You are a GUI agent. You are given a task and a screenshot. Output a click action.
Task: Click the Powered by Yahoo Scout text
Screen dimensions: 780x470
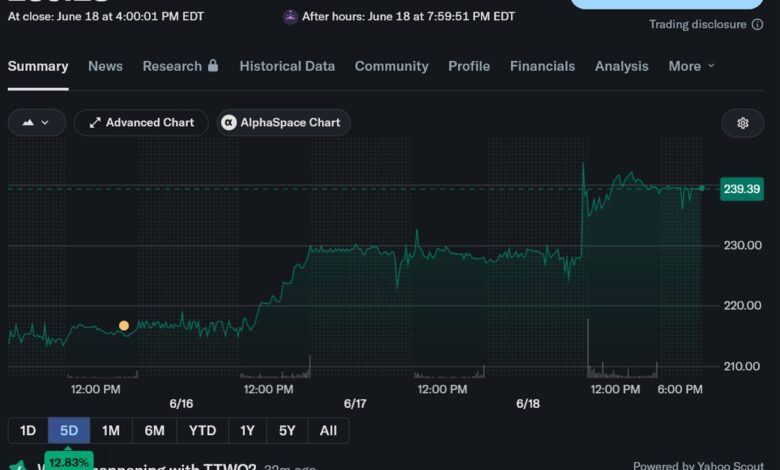pyautogui.click(x=698, y=466)
